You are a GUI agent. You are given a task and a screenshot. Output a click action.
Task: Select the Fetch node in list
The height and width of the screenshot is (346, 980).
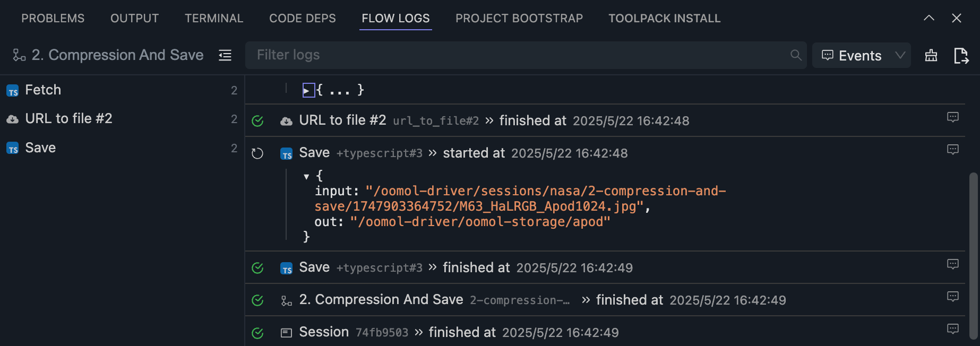pos(44,90)
